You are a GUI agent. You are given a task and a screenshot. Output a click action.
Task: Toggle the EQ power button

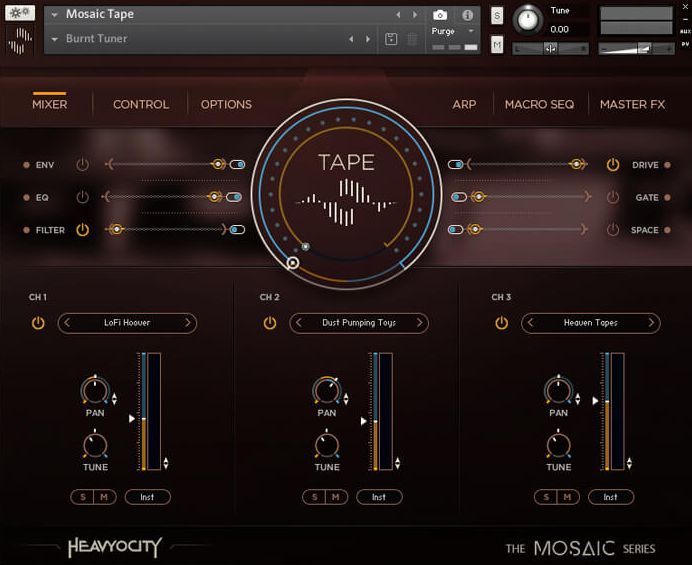[83, 197]
